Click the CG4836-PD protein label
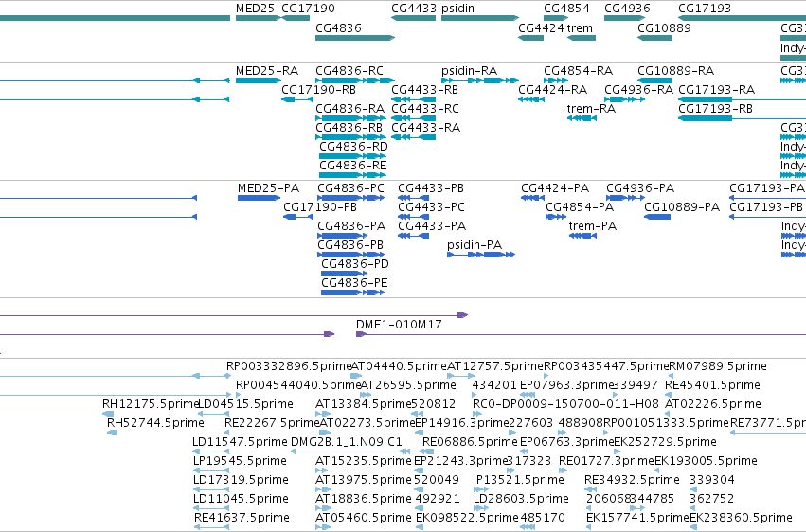The height and width of the screenshot is (532, 806). (x=355, y=264)
